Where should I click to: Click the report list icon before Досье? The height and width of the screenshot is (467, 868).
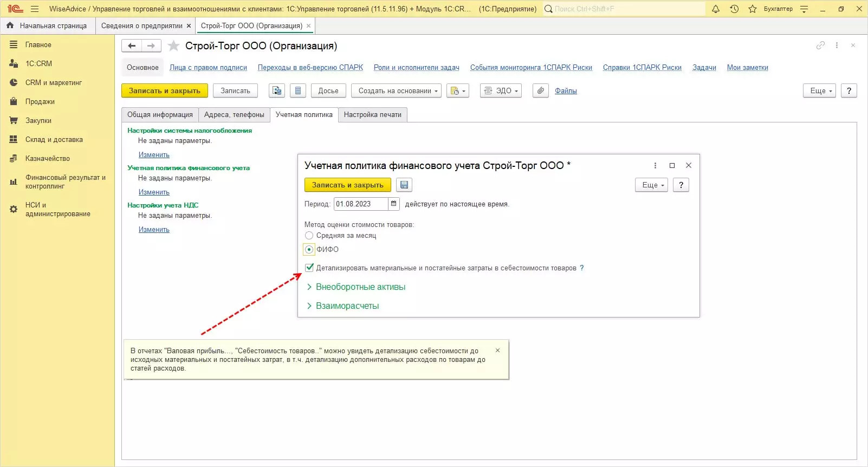coord(298,90)
